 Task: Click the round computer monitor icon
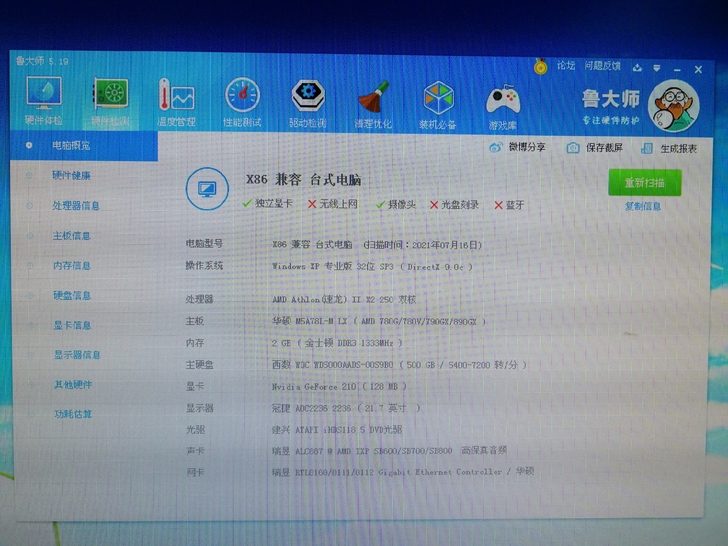(207, 189)
